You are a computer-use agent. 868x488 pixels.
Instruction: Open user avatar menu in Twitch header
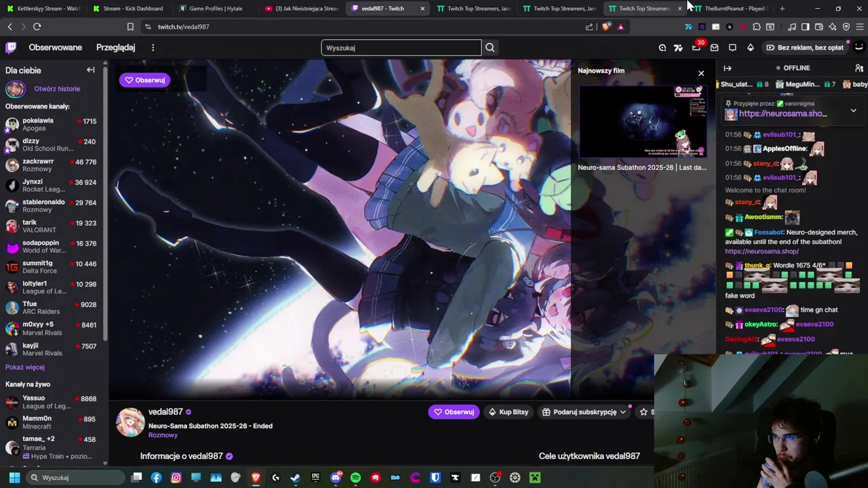[859, 47]
